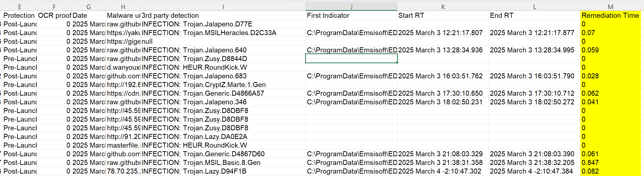The height and width of the screenshot is (176, 644).
Task: Select End RT cell "2025 March 4 -2:10:47.384"
Action: pyautogui.click(x=535, y=171)
